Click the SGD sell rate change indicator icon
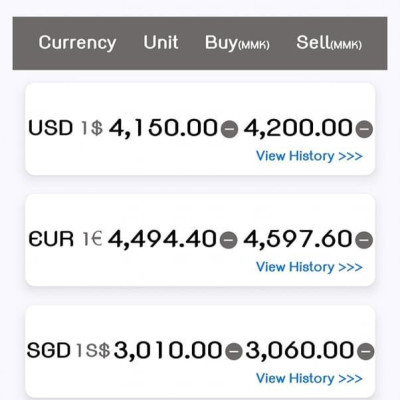400x400 pixels. (x=366, y=351)
